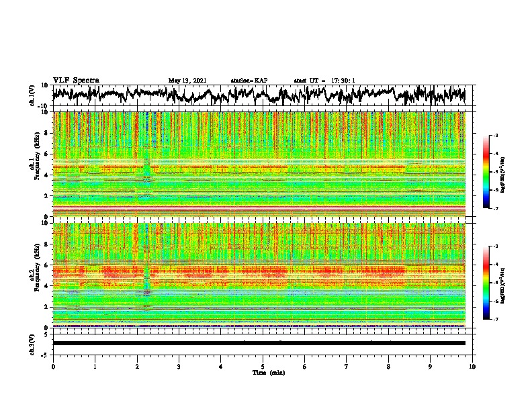Click the time axis tick label "2"
532x411 pixels.
[137, 367]
